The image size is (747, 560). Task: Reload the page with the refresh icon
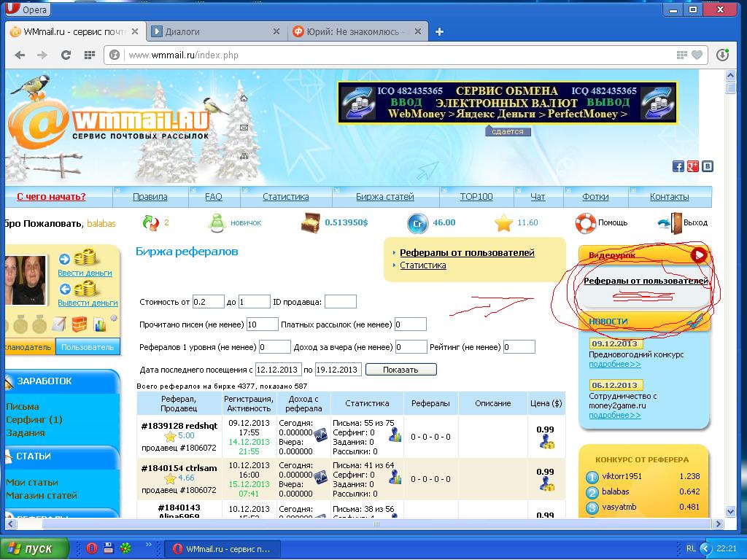pos(66,55)
